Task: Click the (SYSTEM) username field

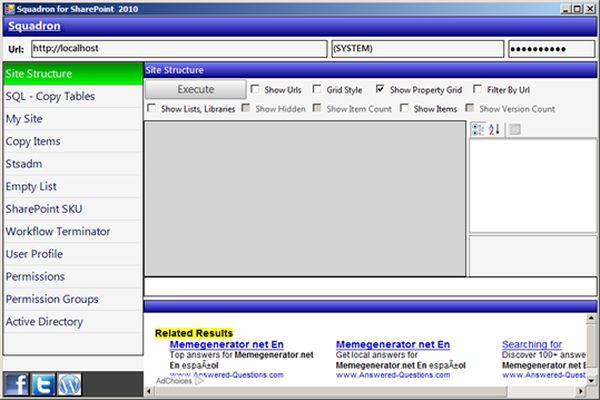Action: coord(417,49)
